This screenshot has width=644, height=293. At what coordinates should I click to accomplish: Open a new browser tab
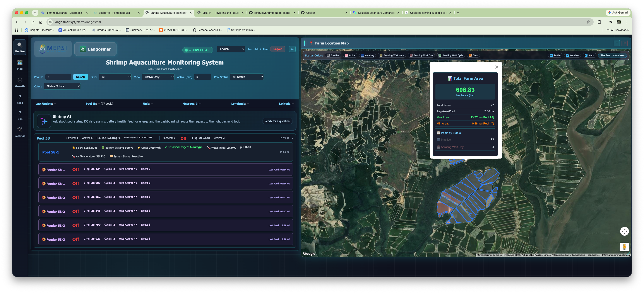coord(458,13)
